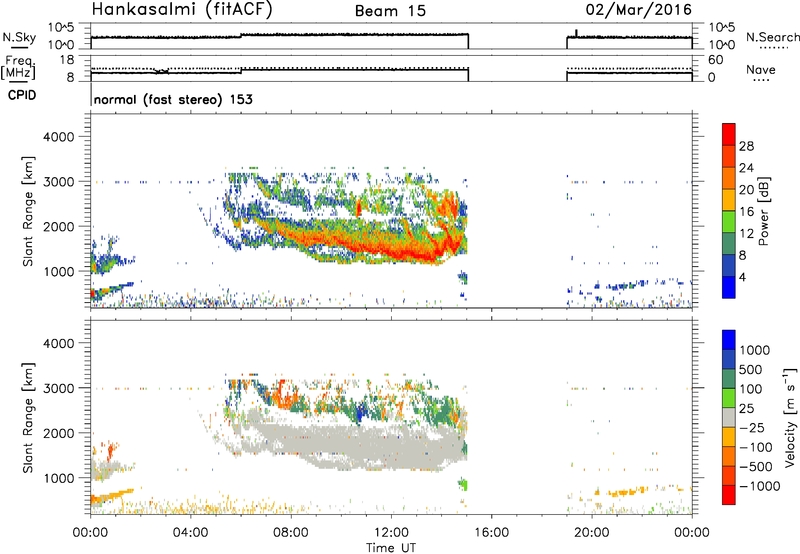The width and height of the screenshot is (800, 554).
Task: Select the 20–24 dB orange power swatch
Action: (x=729, y=178)
